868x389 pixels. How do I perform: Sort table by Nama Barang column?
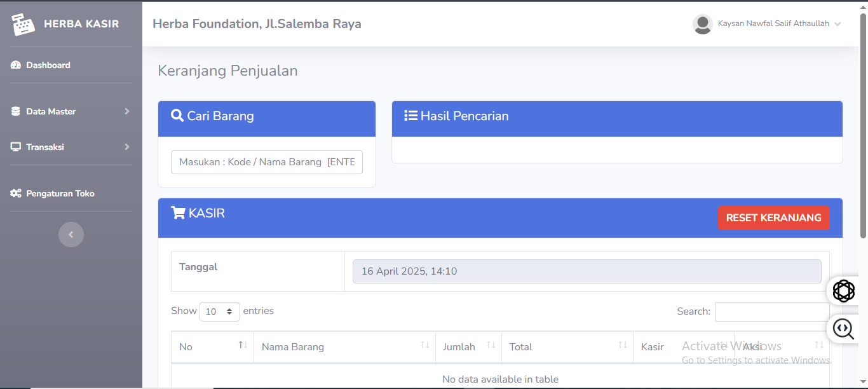(x=344, y=346)
